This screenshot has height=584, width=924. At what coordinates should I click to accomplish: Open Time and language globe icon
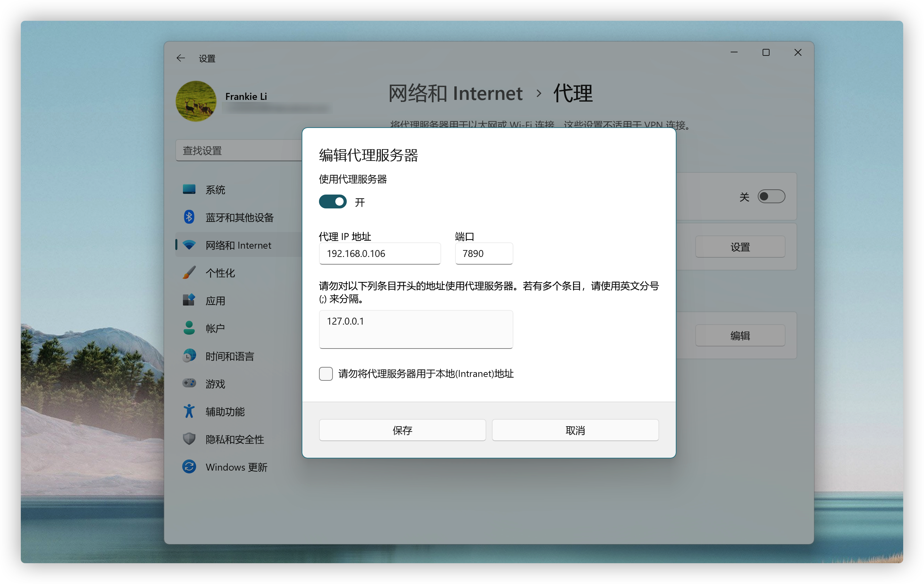coord(189,356)
